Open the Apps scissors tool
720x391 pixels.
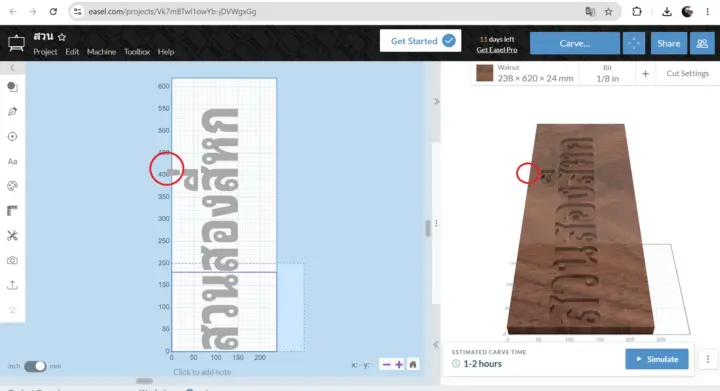coord(12,235)
